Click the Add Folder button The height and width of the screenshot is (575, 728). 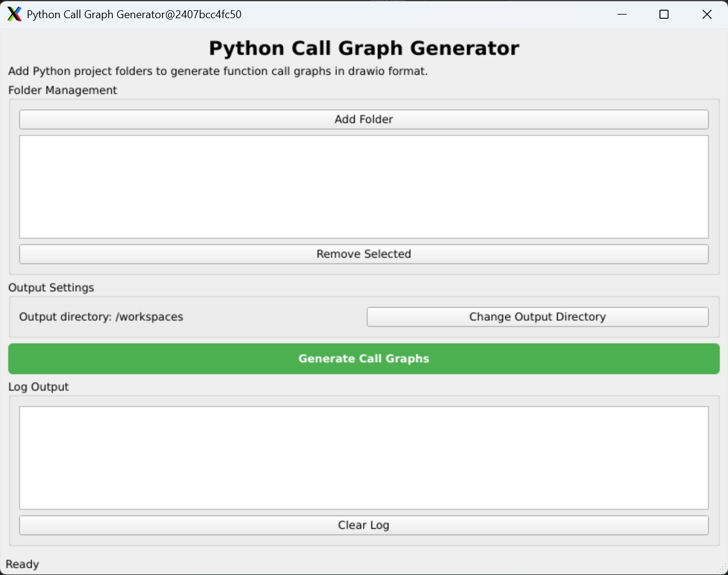click(363, 119)
